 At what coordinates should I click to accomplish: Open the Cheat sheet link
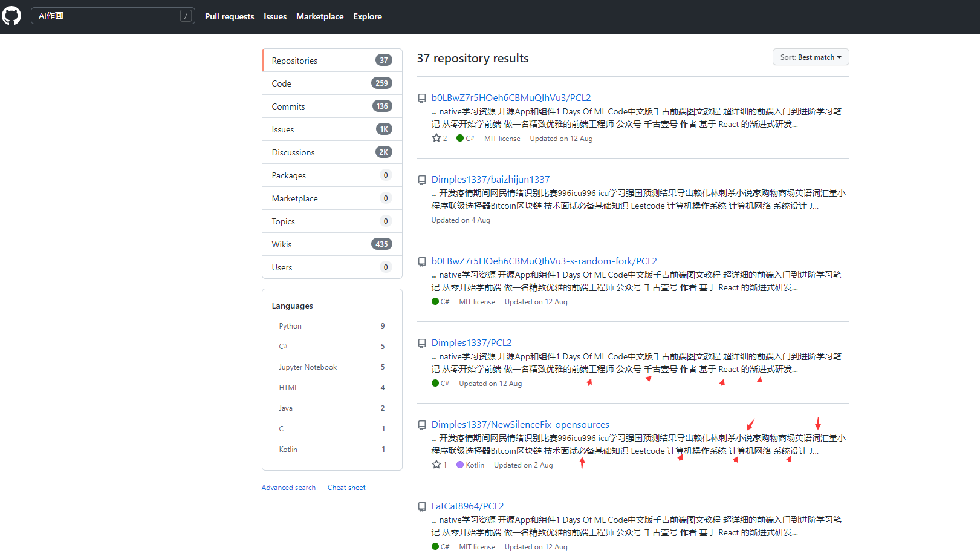click(346, 487)
